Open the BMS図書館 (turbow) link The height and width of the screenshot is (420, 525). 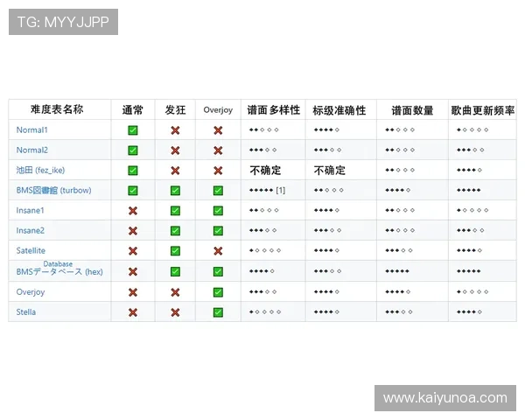point(53,190)
